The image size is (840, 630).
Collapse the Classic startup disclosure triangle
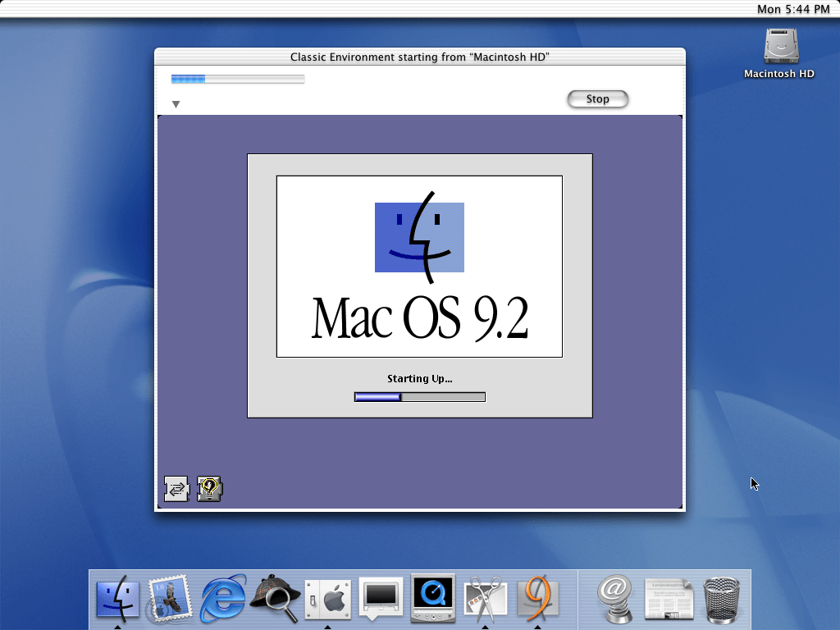[x=176, y=104]
